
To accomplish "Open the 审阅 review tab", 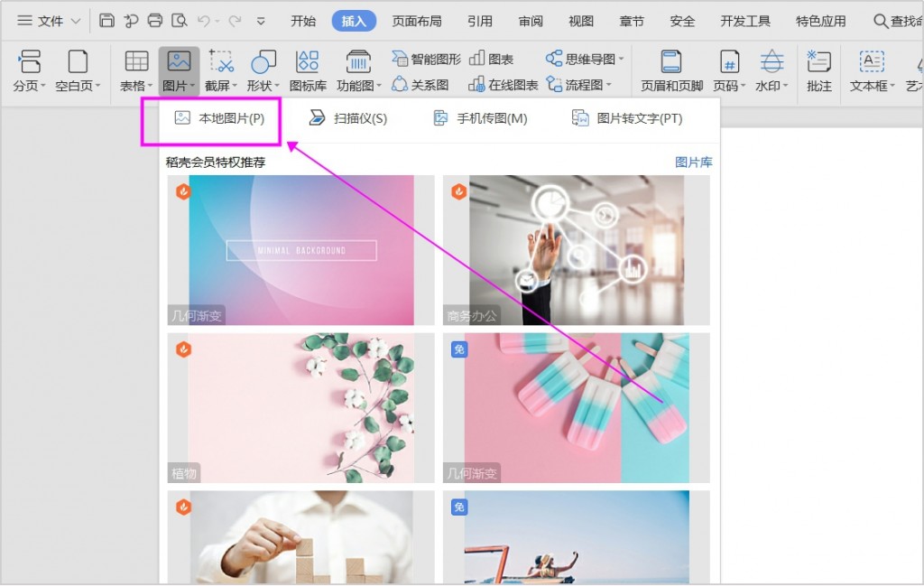I will tap(531, 22).
